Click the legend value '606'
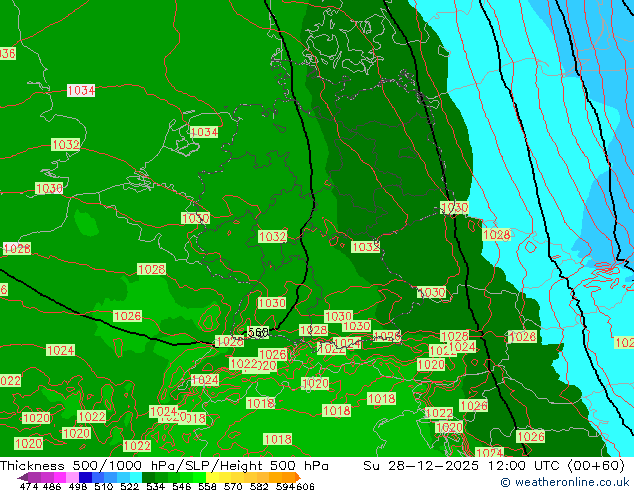The width and height of the screenshot is (634, 490). click(305, 486)
